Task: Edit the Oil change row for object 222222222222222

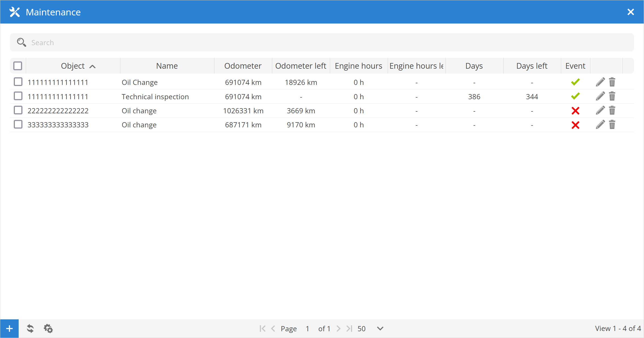Action: tap(600, 110)
